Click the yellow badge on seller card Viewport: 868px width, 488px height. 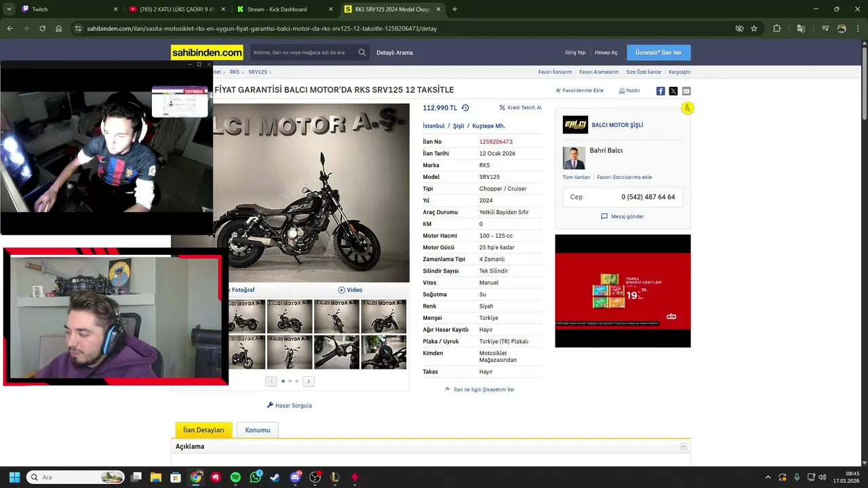pos(687,108)
